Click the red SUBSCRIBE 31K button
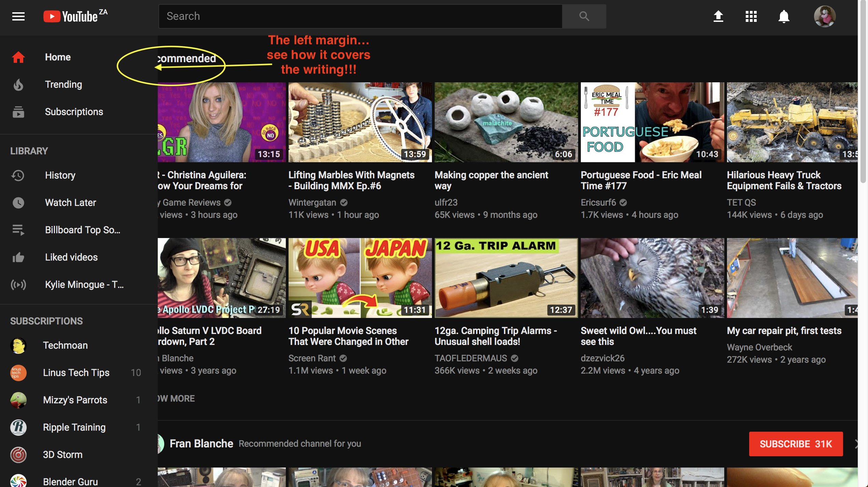Viewport: 868px width, 487px height. (x=796, y=444)
